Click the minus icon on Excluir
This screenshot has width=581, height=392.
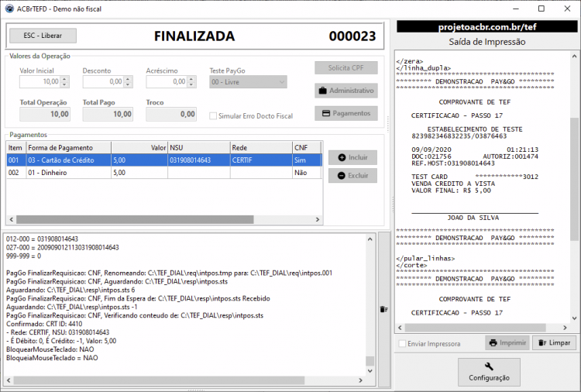(x=342, y=176)
